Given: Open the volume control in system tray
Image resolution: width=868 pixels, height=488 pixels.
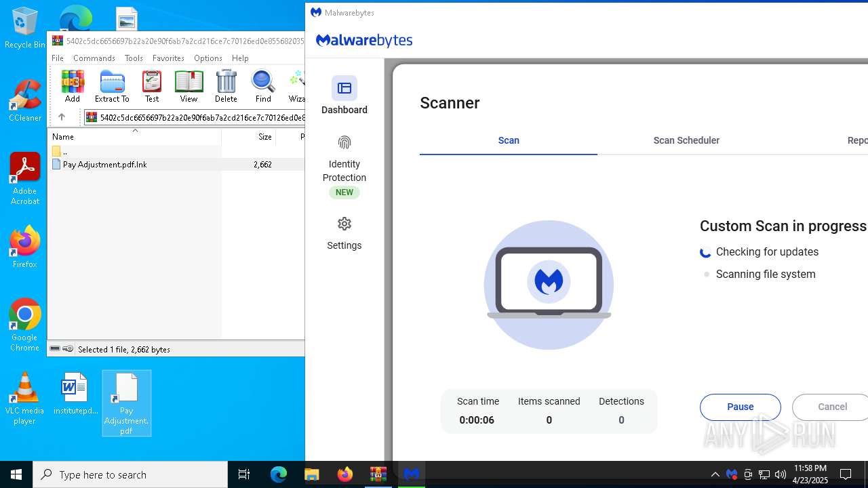Looking at the screenshot, I should pyautogui.click(x=781, y=474).
